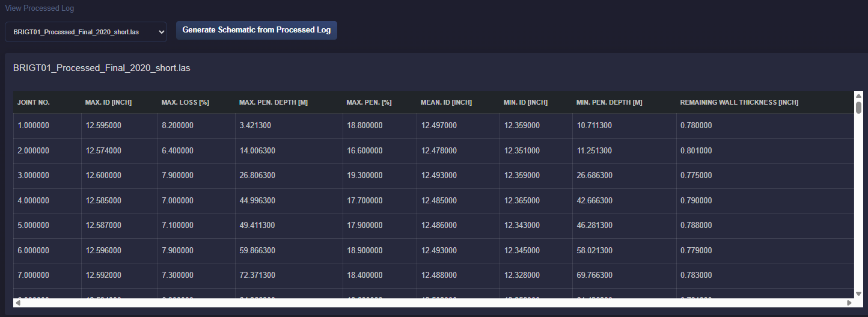Click the 0.775000 remaining wall thickness cell
868x317 pixels.
(696, 176)
